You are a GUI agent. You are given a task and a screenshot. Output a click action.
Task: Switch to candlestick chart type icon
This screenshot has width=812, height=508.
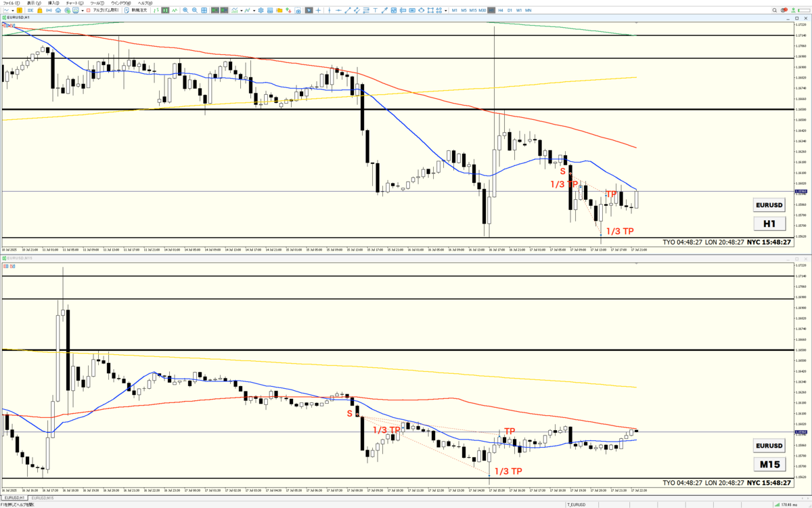click(x=166, y=10)
